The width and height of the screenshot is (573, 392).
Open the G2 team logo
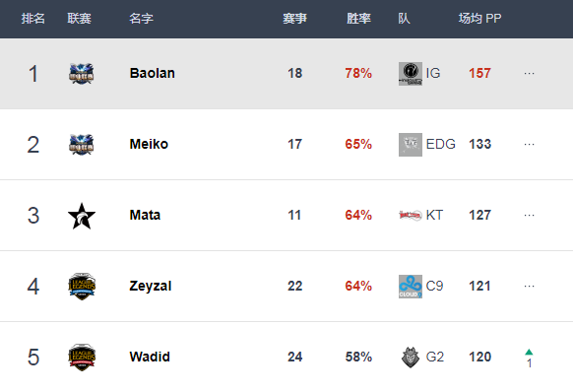(411, 358)
